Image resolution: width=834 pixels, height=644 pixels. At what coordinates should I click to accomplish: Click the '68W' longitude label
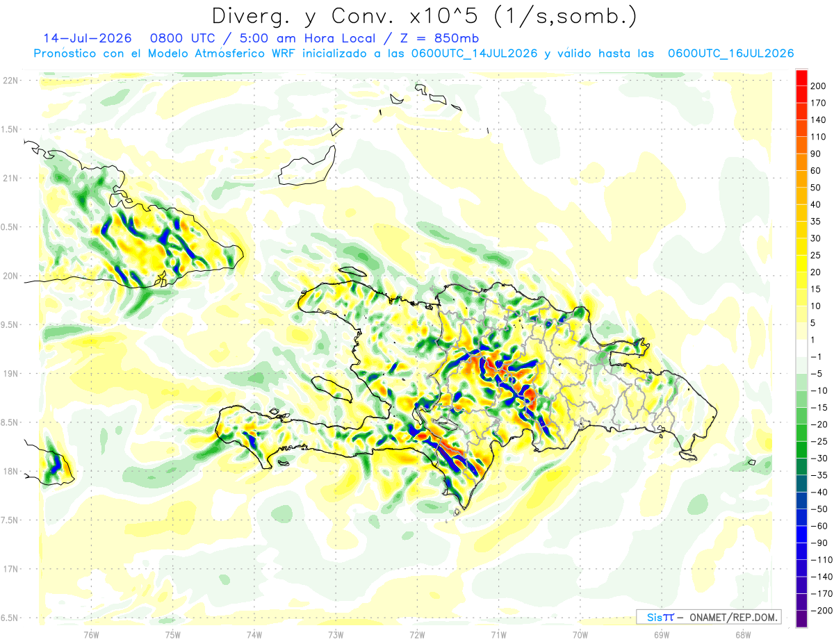pyautogui.click(x=743, y=634)
